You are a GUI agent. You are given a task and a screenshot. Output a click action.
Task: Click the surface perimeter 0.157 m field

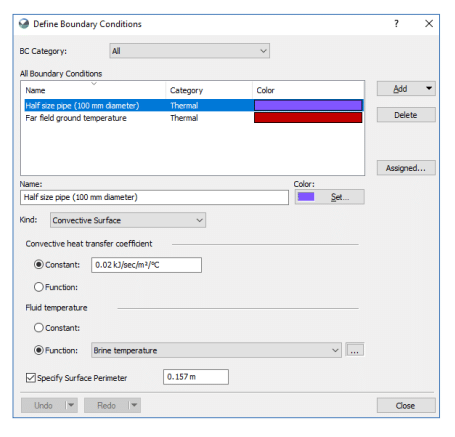(x=196, y=377)
